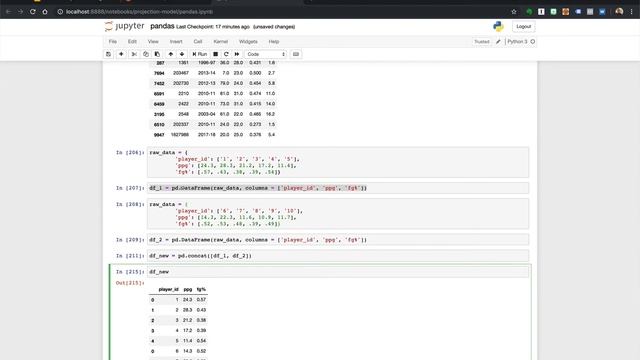The width and height of the screenshot is (640, 360).
Task: Click the 2003-04 season cell
Action: [x=207, y=114]
